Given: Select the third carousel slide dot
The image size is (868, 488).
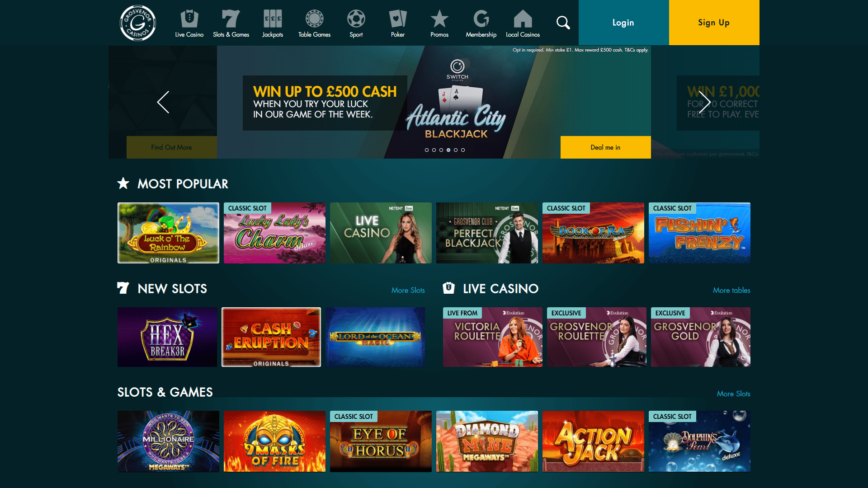Looking at the screenshot, I should point(441,150).
